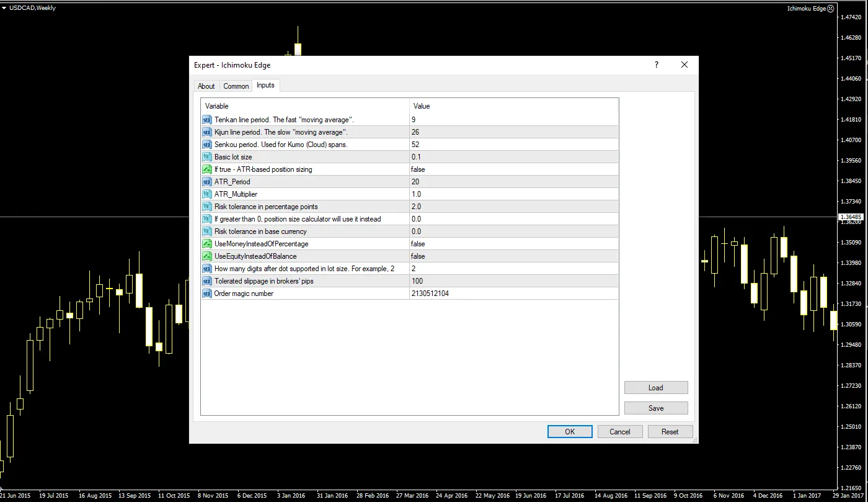
Task: Click the icon next to Kijun line period
Action: [x=207, y=132]
